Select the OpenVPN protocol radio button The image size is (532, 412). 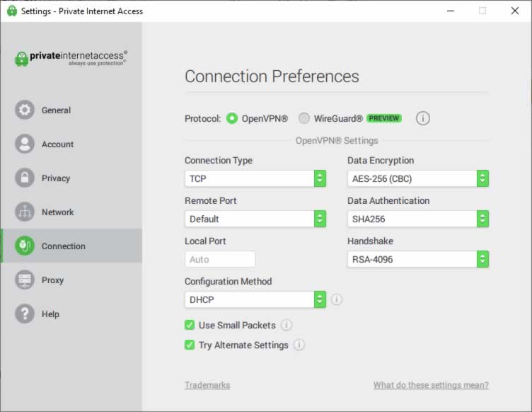tap(232, 118)
